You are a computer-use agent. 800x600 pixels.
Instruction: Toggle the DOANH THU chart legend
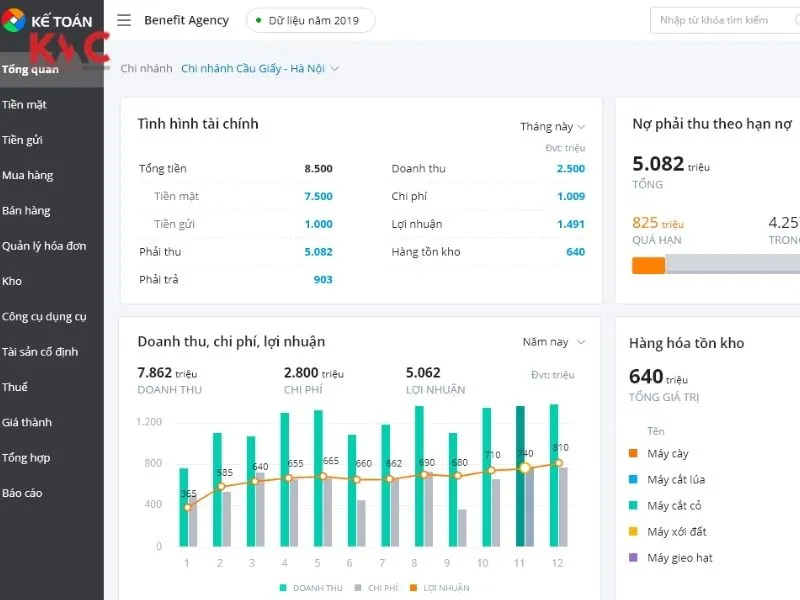pos(312,588)
